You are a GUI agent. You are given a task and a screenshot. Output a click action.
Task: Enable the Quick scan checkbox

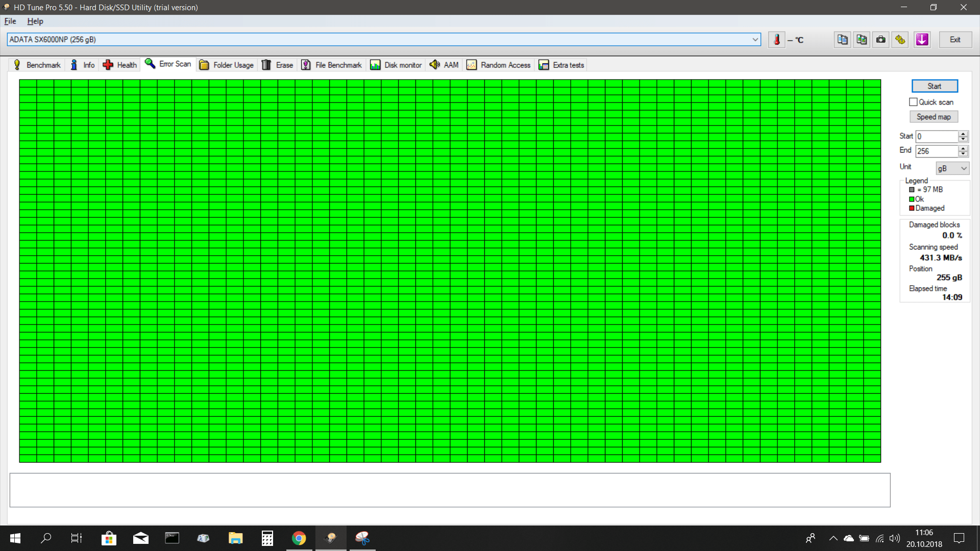pos(914,102)
